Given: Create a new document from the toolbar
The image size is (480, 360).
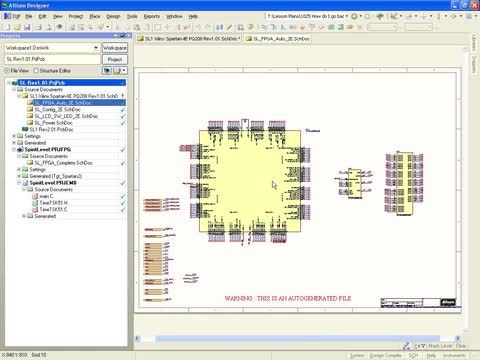Looking at the screenshot, I should (x=7, y=27).
